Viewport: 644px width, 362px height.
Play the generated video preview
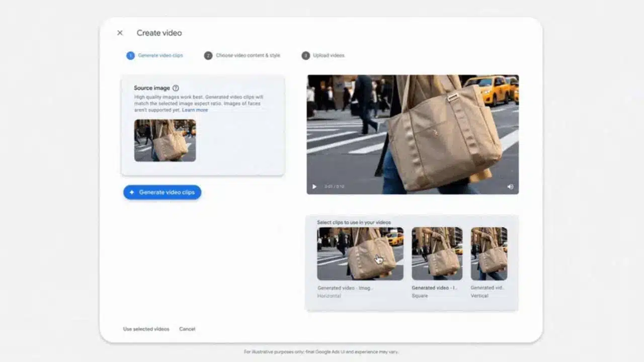pos(313,187)
